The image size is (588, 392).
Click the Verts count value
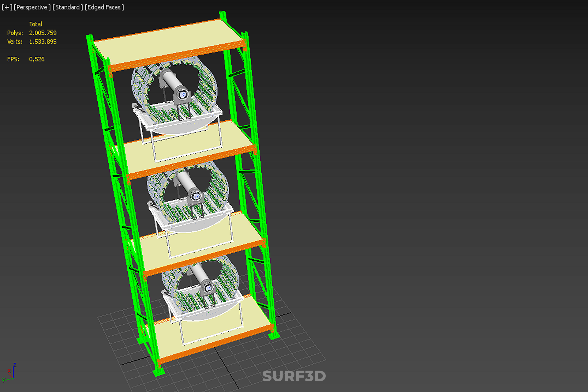(x=43, y=42)
